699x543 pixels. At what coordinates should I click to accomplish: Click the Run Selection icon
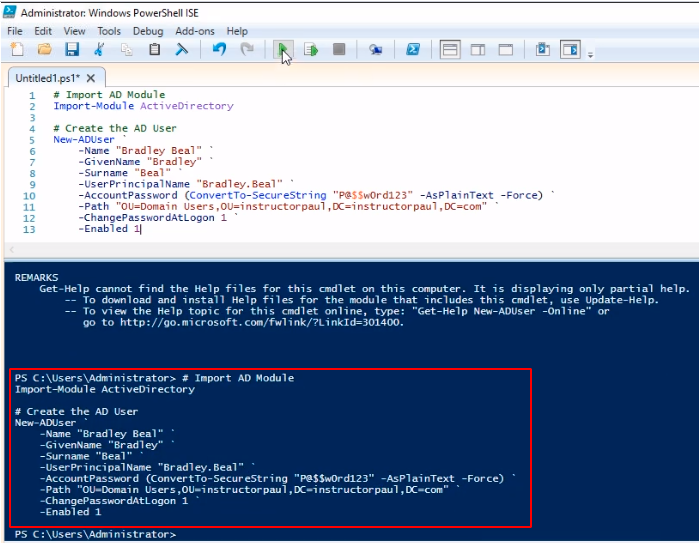click(311, 49)
